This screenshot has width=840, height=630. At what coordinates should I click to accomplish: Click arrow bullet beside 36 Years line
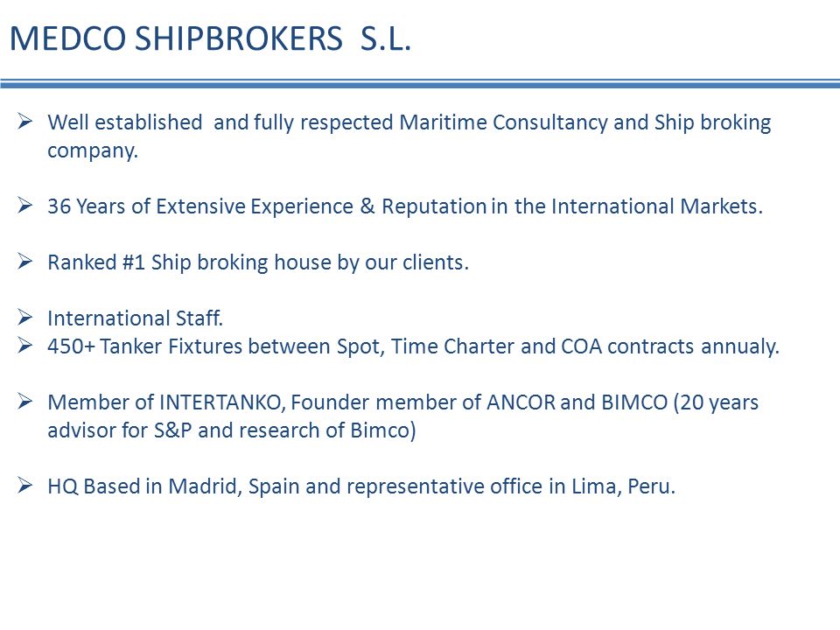(24, 205)
